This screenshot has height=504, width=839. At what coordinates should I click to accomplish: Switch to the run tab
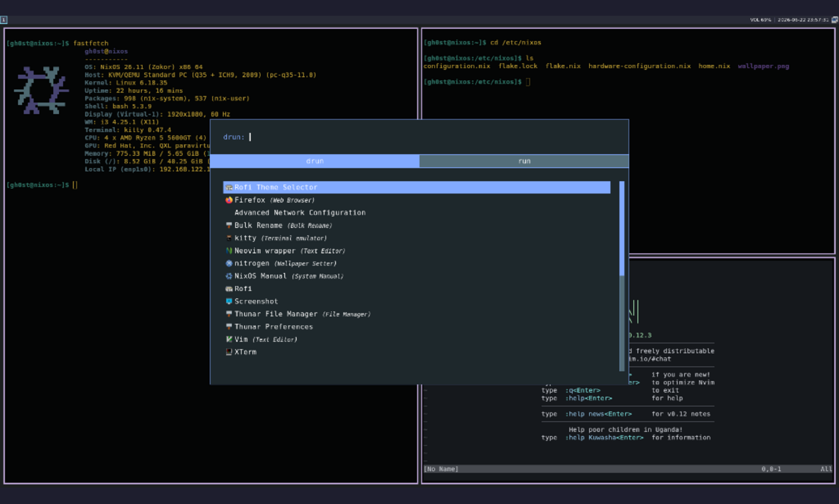click(x=524, y=161)
